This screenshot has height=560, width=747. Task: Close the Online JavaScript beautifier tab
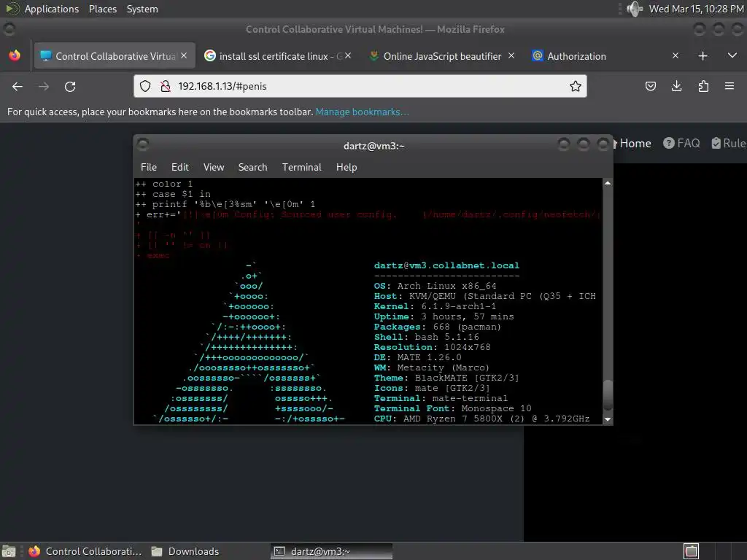click(x=511, y=55)
